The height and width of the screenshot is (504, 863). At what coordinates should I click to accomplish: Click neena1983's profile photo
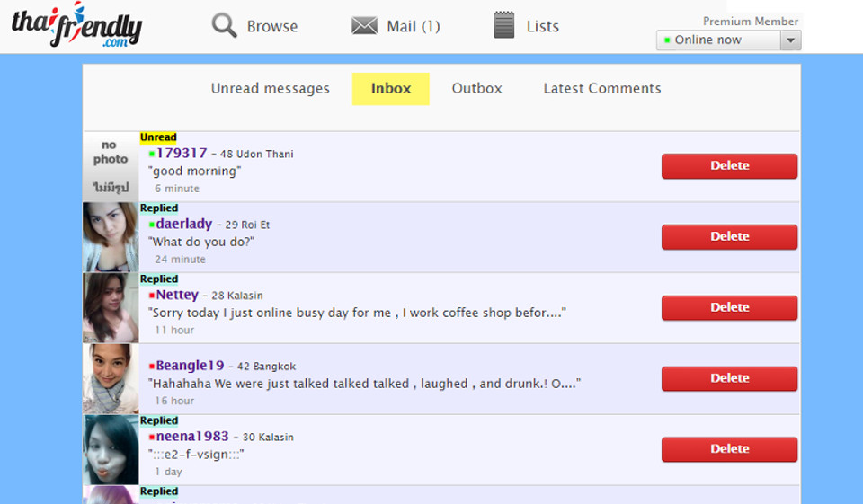coord(111,450)
